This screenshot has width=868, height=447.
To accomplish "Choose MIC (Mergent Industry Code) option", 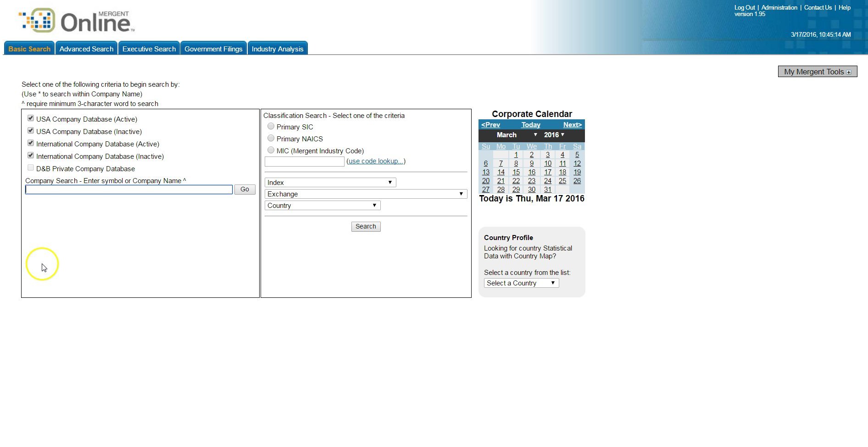I will 271,150.
